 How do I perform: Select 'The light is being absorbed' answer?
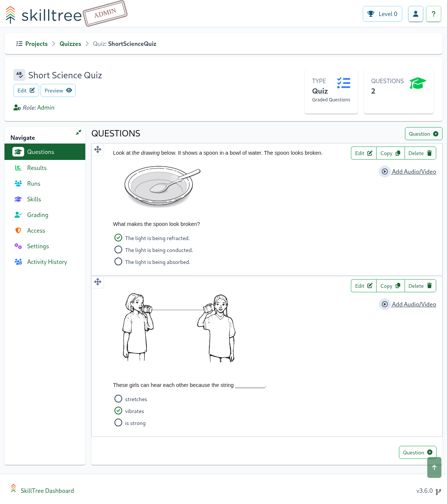pos(118,262)
